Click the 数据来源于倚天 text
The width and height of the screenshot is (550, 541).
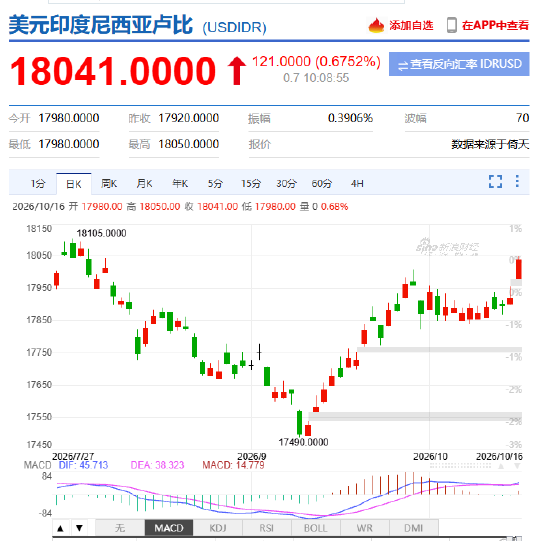tap(490, 144)
